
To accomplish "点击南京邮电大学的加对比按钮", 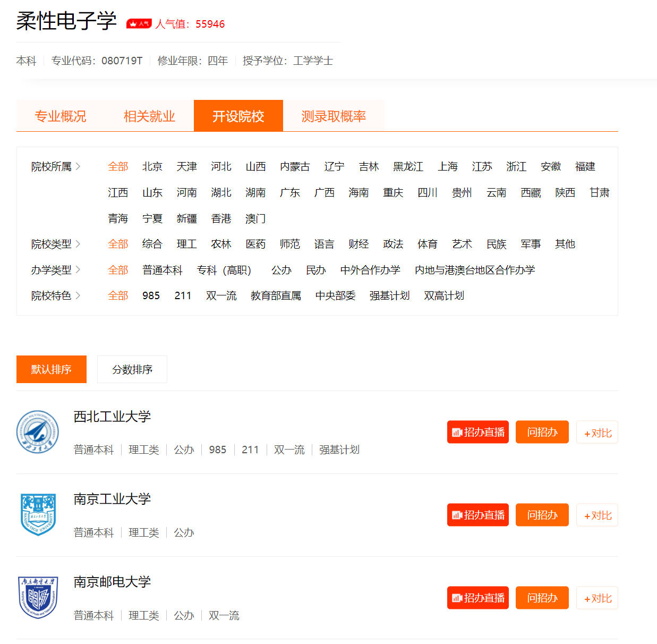I will pyautogui.click(x=597, y=598).
